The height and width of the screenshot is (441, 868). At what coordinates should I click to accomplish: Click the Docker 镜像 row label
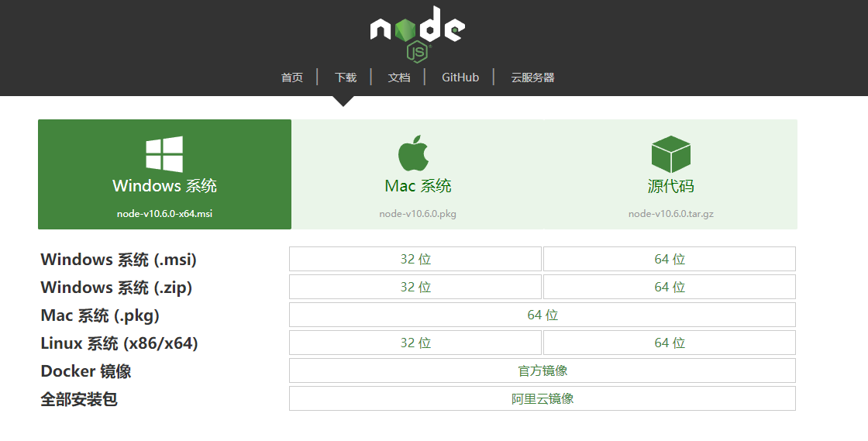(86, 371)
